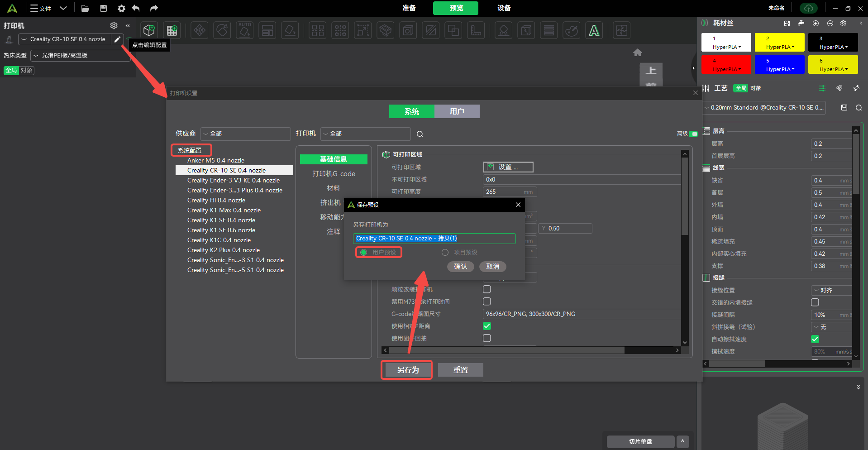The image size is (868, 450).
Task: Open the 打印机G-code settings section
Action: pos(334,174)
